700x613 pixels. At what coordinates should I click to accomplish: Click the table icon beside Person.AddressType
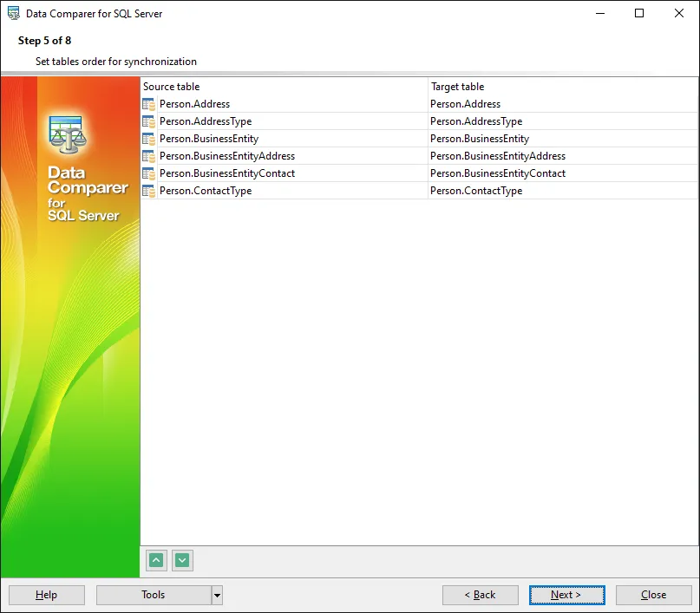coord(148,121)
